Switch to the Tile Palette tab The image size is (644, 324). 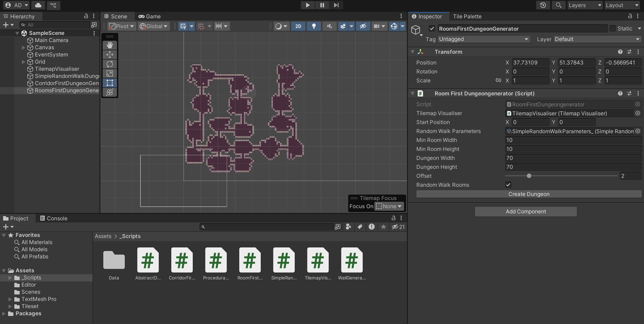(467, 17)
